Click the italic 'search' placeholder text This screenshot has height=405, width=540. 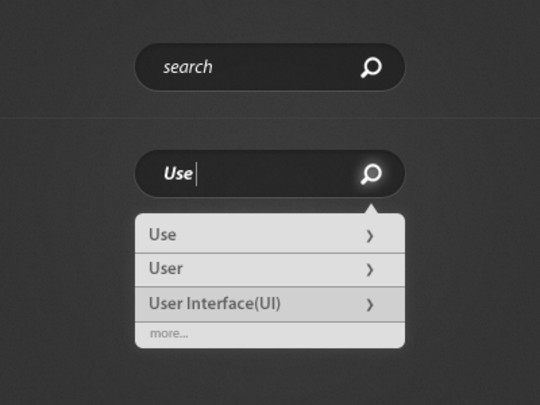(188, 67)
